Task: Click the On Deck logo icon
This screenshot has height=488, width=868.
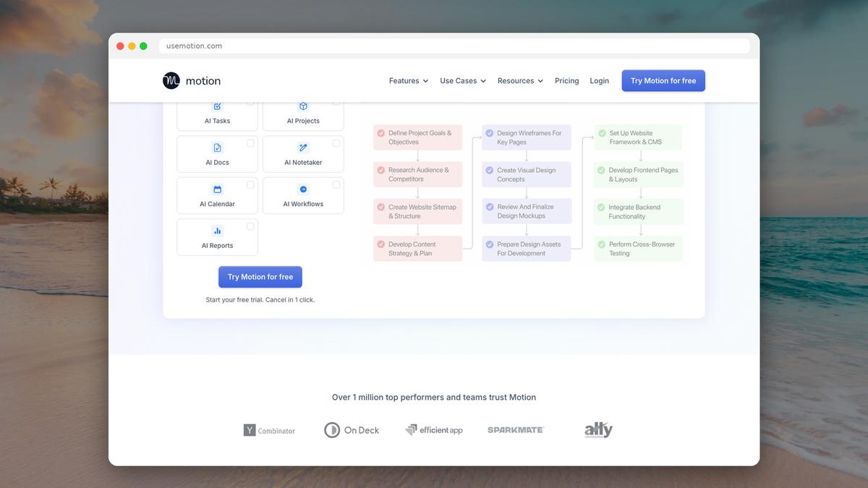Action: coord(332,429)
